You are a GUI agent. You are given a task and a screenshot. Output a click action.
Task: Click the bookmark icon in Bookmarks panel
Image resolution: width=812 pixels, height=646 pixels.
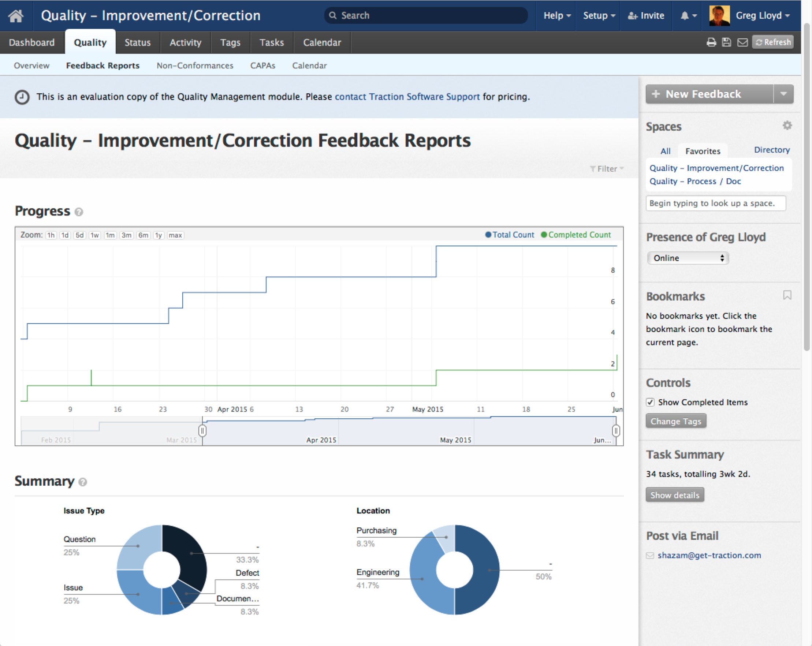coord(787,295)
